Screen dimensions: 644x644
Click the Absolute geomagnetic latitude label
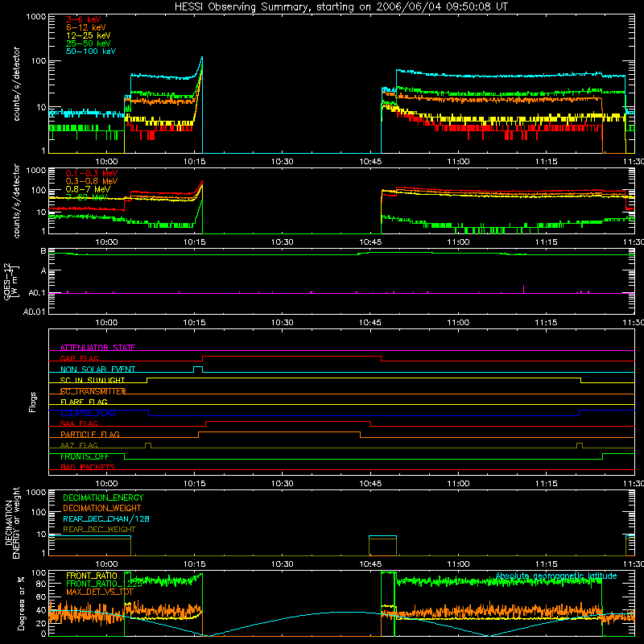(x=556, y=576)
